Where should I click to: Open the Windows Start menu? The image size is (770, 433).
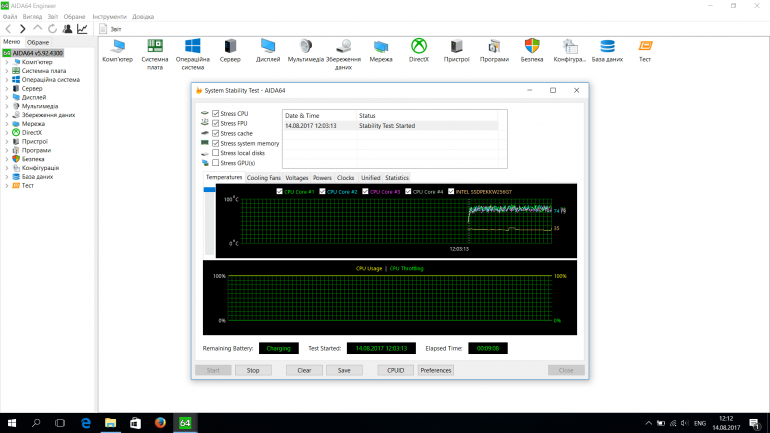(x=12, y=423)
